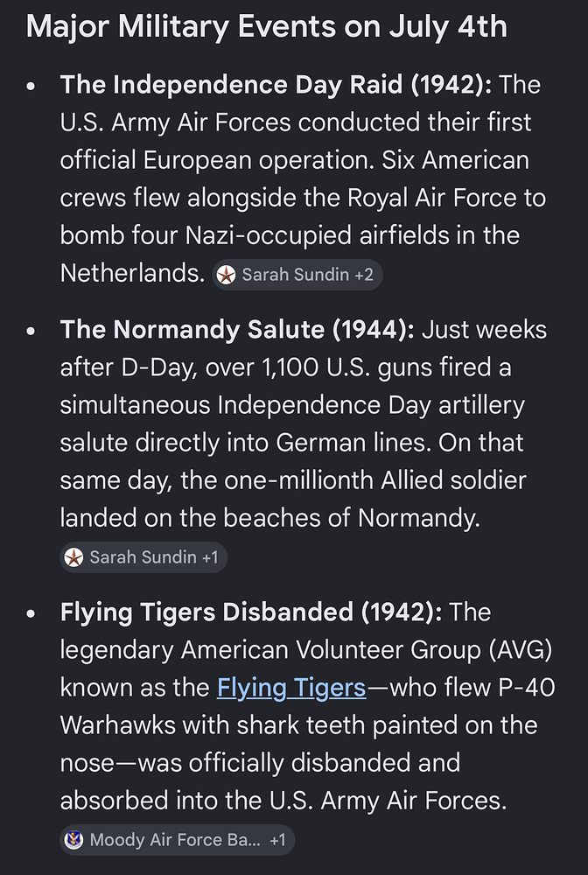
Task: Click star icon in Sarah Sundin +2 chip
Action: click(226, 275)
